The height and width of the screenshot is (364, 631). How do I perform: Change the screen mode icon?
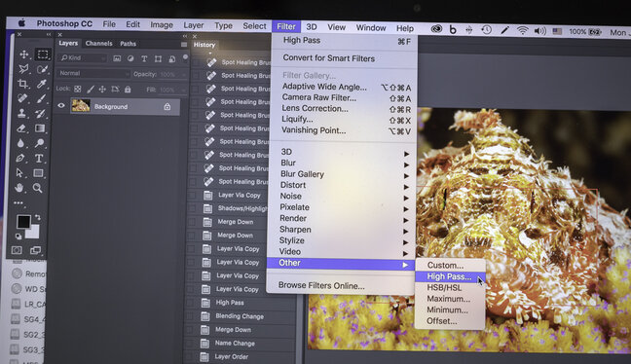coord(35,250)
